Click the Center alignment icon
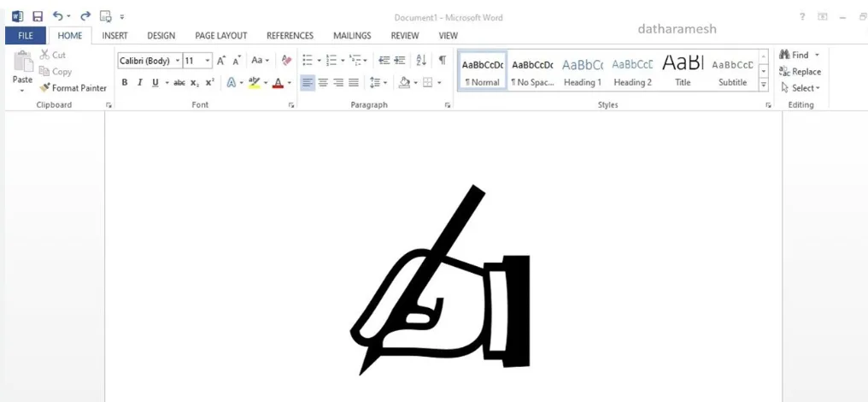The width and height of the screenshot is (868, 402). [323, 83]
